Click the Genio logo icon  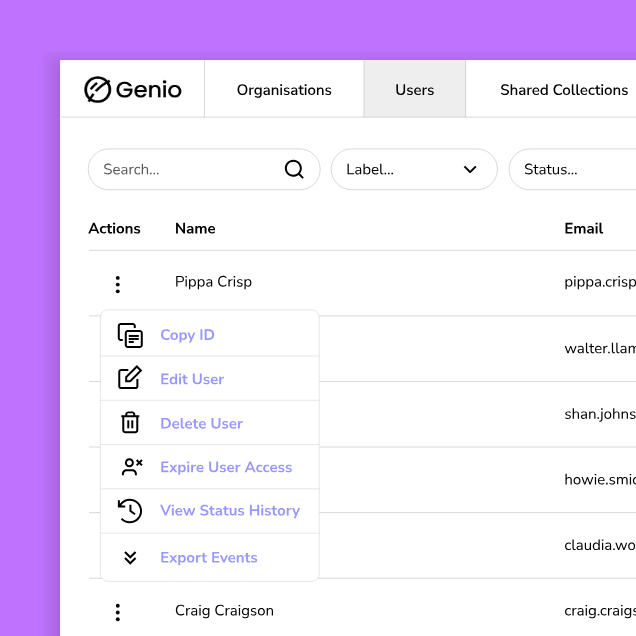pyautogui.click(x=97, y=90)
